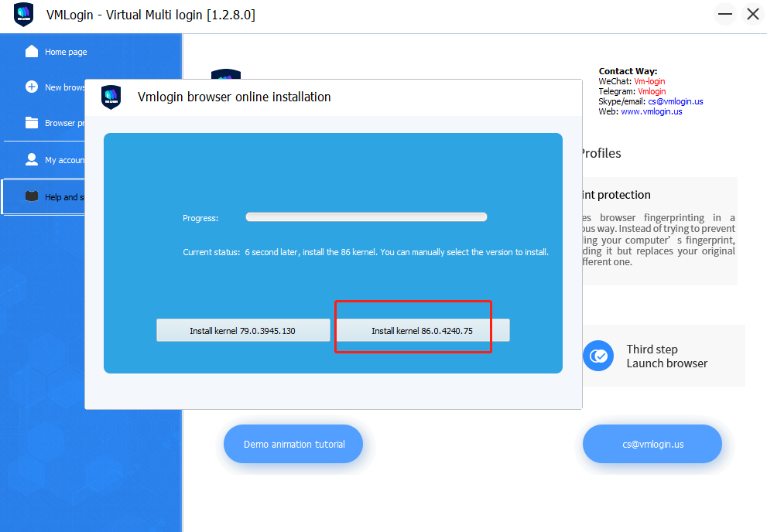
Task: Click the installation progress bar
Action: pos(366,217)
